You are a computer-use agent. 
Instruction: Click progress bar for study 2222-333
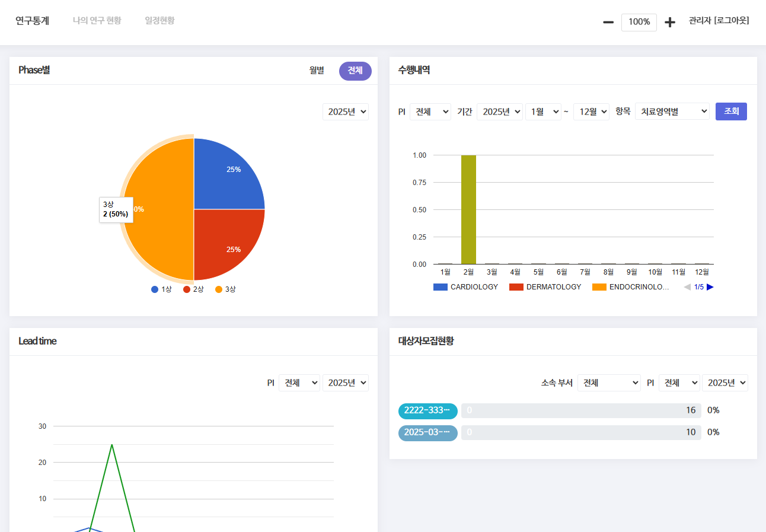580,410
